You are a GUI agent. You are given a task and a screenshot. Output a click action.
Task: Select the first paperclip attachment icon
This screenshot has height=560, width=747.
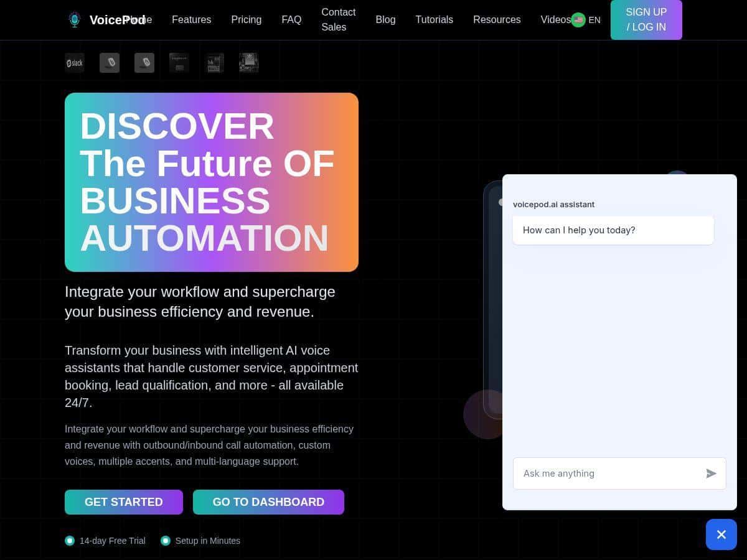click(110, 62)
